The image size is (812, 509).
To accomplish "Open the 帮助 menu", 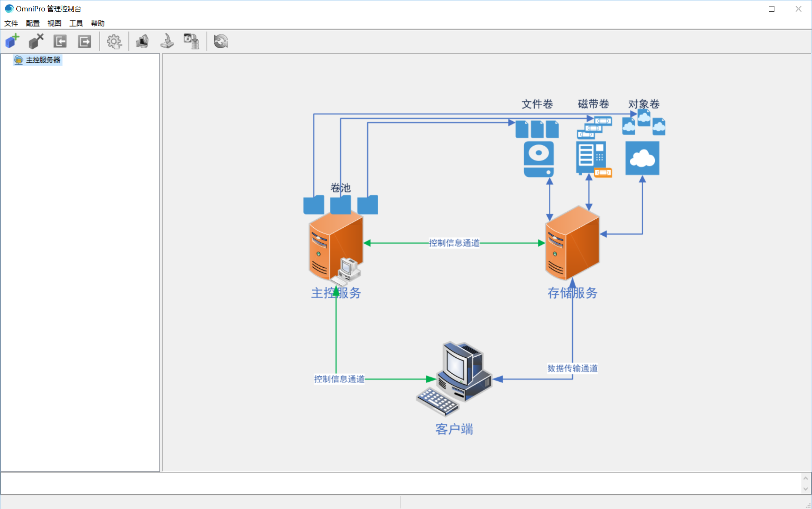I will click(98, 23).
